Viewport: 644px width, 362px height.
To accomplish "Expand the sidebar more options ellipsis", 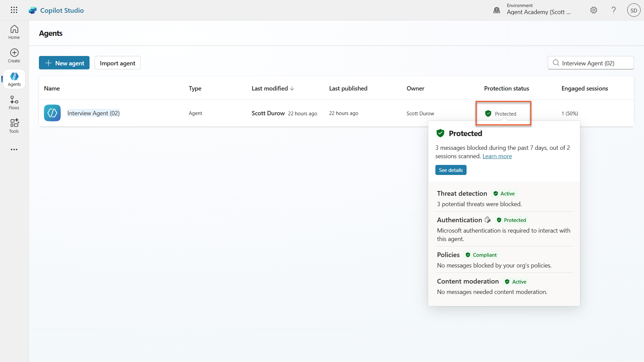I will 14,149.
